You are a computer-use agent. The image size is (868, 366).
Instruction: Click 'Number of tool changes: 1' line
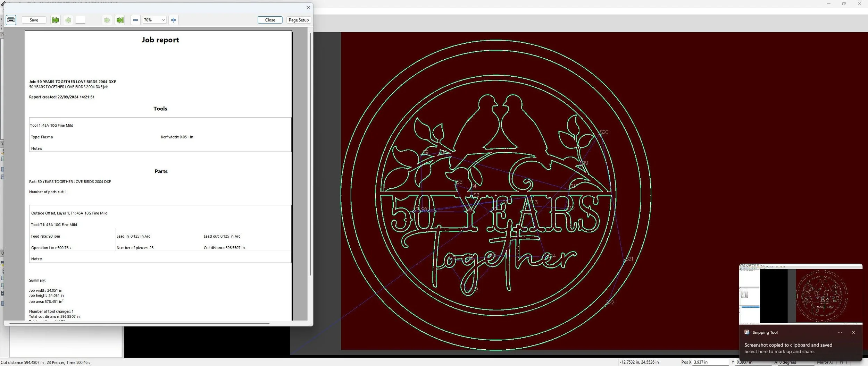pyautogui.click(x=51, y=312)
